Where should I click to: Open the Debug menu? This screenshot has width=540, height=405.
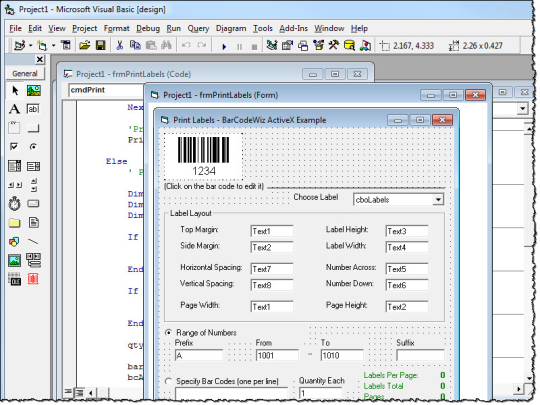click(x=148, y=28)
